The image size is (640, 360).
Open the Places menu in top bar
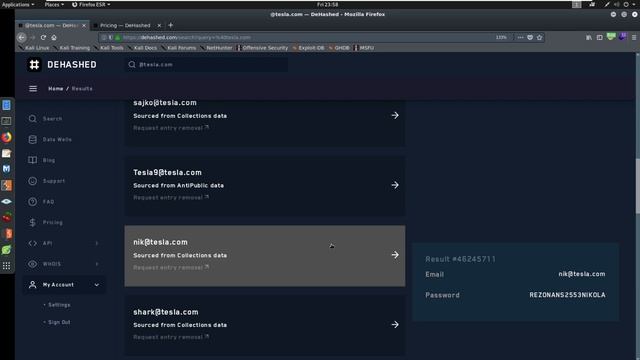coord(54,4)
